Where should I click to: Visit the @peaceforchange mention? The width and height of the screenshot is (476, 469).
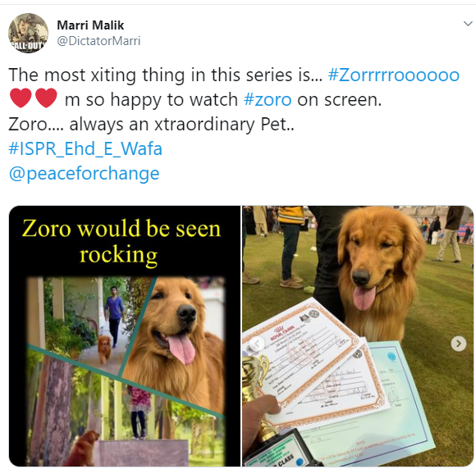coord(84,174)
